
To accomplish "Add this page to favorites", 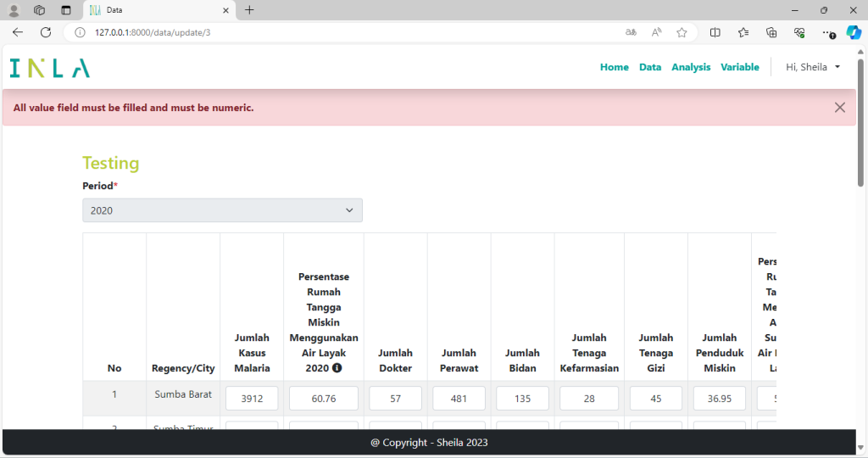I will 682,32.
